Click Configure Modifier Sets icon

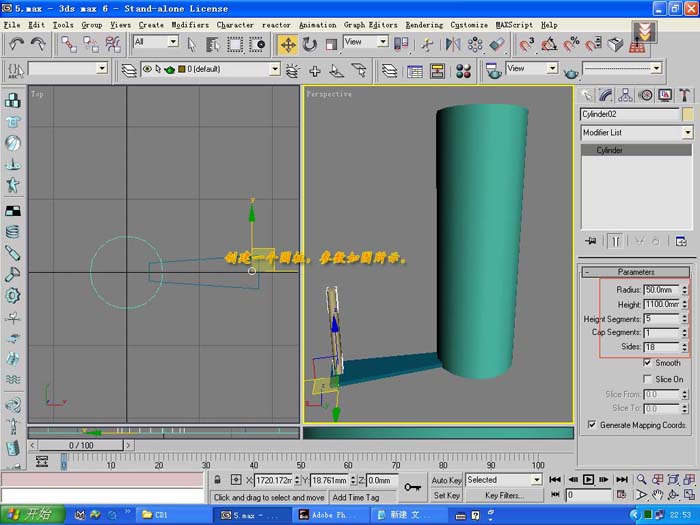coord(681,242)
